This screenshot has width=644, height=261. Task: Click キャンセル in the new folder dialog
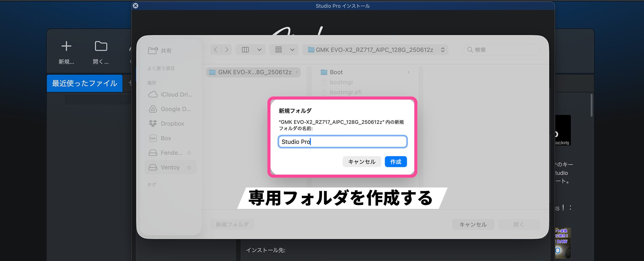tap(362, 162)
